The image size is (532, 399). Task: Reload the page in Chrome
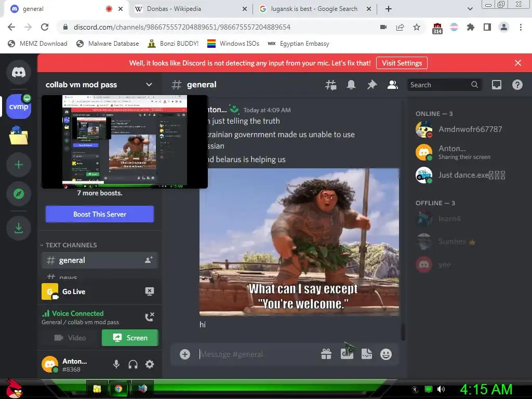45,27
